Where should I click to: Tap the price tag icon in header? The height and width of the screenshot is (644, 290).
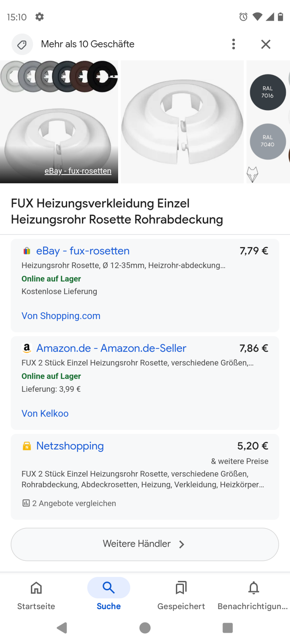(x=22, y=44)
